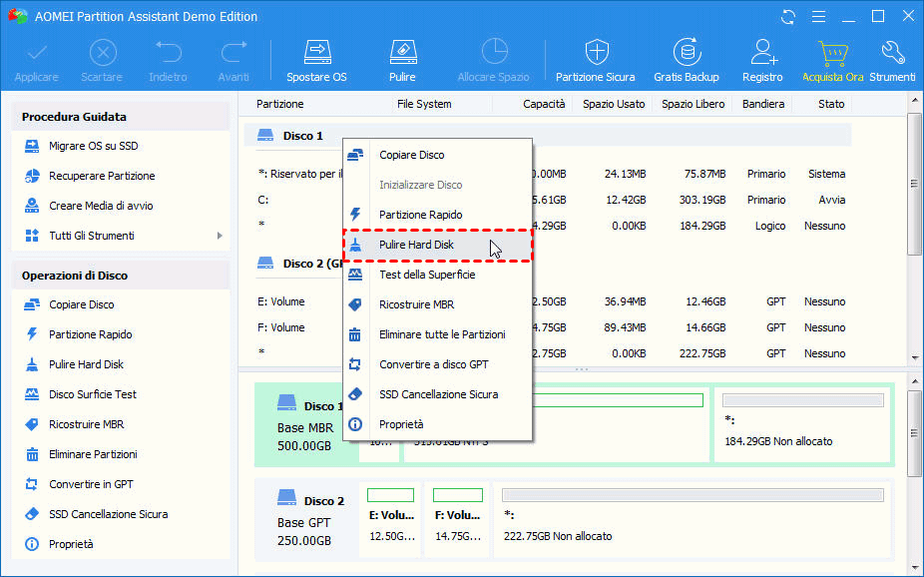This screenshot has height=577, width=924.
Task: Open Recuperare Partizione wizard
Action: coord(102,176)
